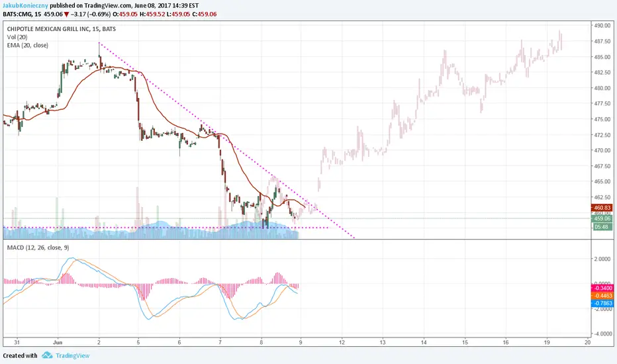Select the Vol (20) indicator label
Viewport: 617px width, 364px height.
(x=17, y=37)
